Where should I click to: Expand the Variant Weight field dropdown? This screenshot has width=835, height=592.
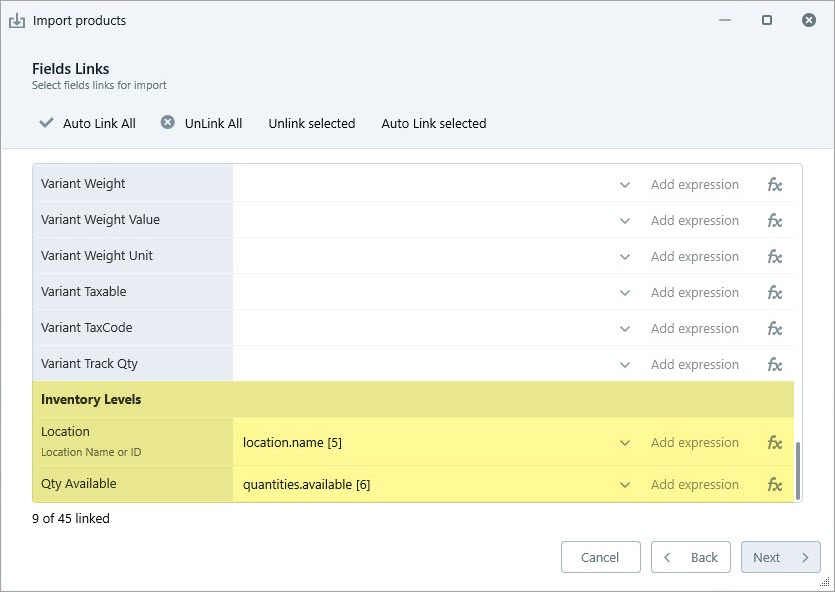click(625, 185)
